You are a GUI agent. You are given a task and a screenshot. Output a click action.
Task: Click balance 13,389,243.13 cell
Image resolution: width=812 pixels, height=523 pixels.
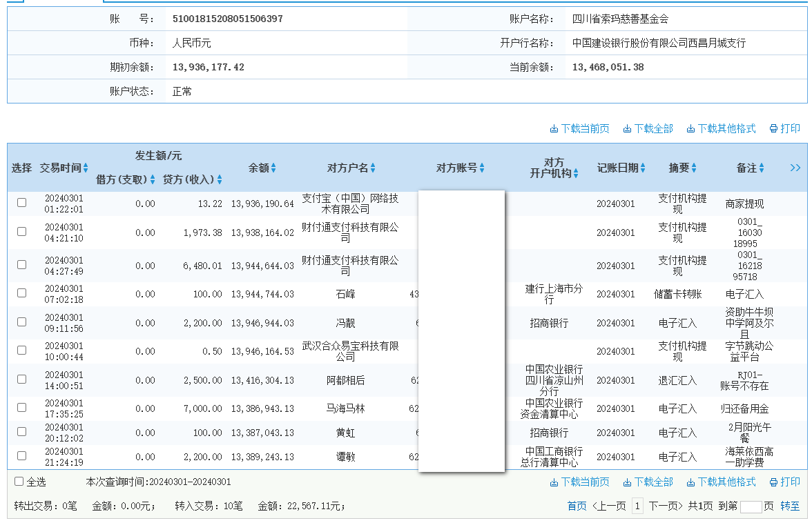[x=262, y=457]
